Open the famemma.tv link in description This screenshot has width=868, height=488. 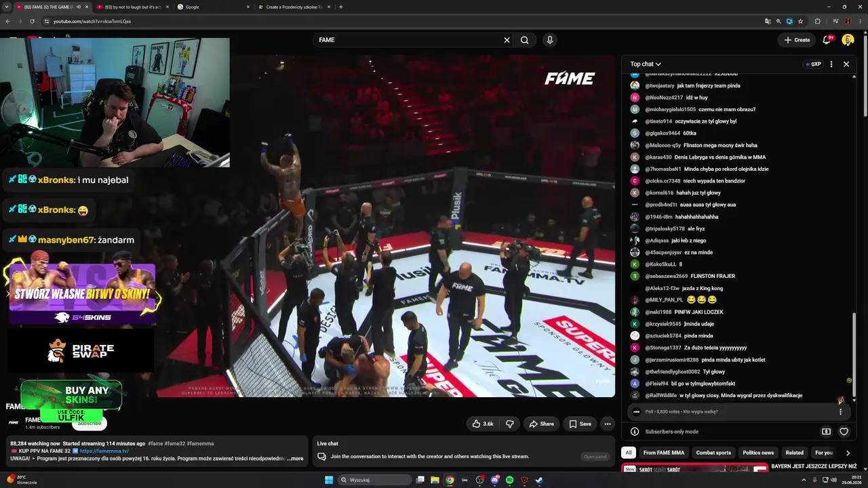104,451
